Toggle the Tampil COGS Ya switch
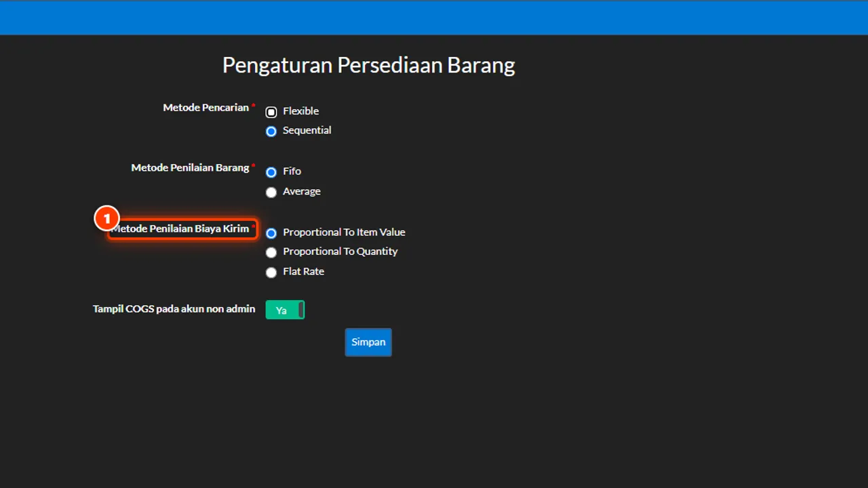 (x=285, y=310)
